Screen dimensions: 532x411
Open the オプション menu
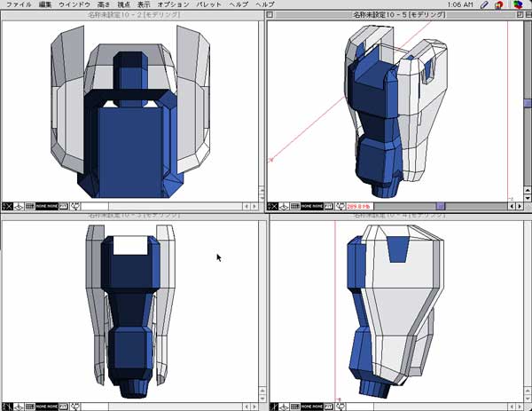click(x=174, y=4)
